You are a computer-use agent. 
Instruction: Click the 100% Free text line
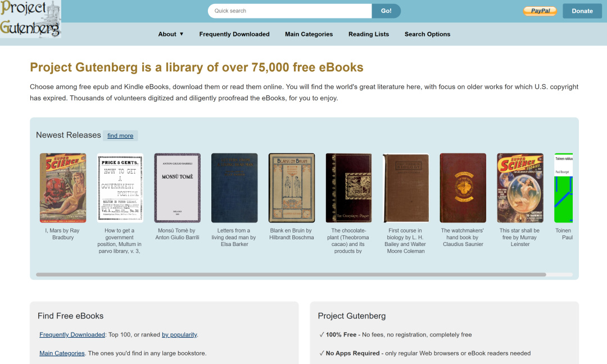pyautogui.click(x=396, y=335)
